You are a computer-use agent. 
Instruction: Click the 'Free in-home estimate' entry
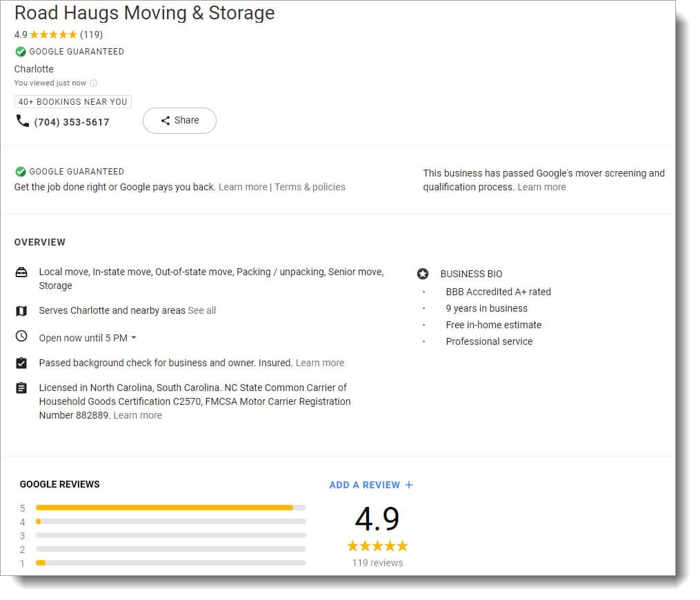[493, 325]
